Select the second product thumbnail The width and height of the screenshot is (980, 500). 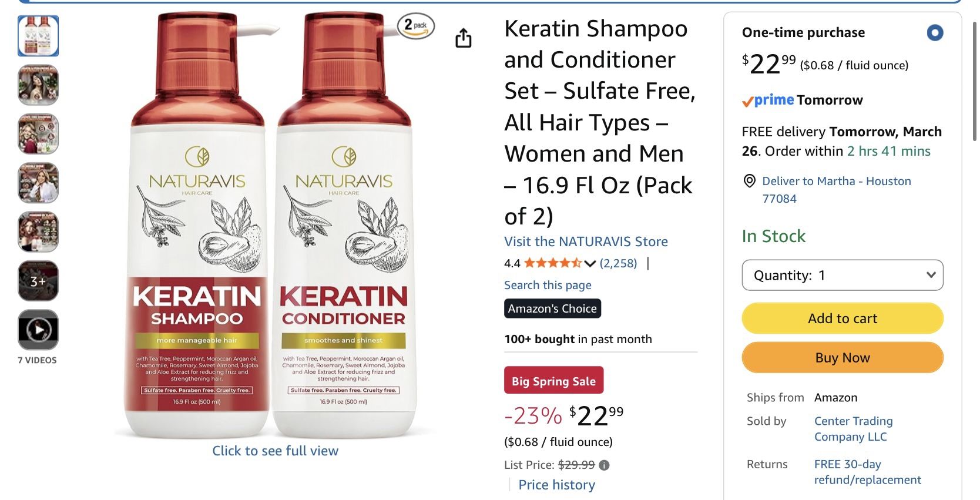click(x=38, y=85)
